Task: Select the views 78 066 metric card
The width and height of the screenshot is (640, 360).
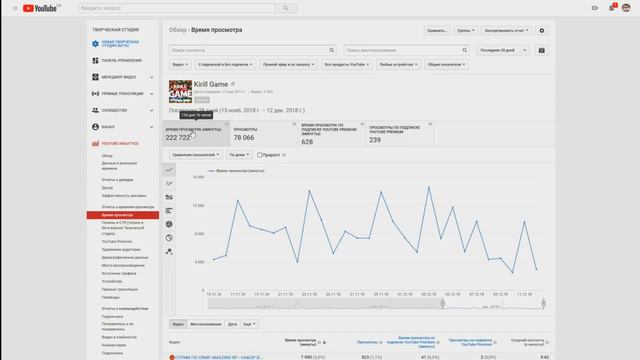Action: [x=264, y=133]
